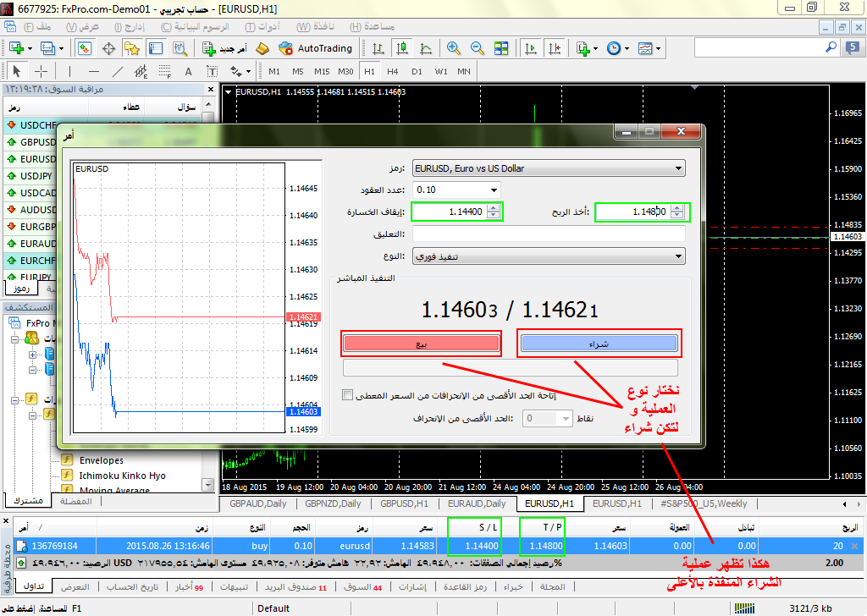Switch chart to bar chart
This screenshot has height=616, width=867.
pyautogui.click(x=378, y=48)
